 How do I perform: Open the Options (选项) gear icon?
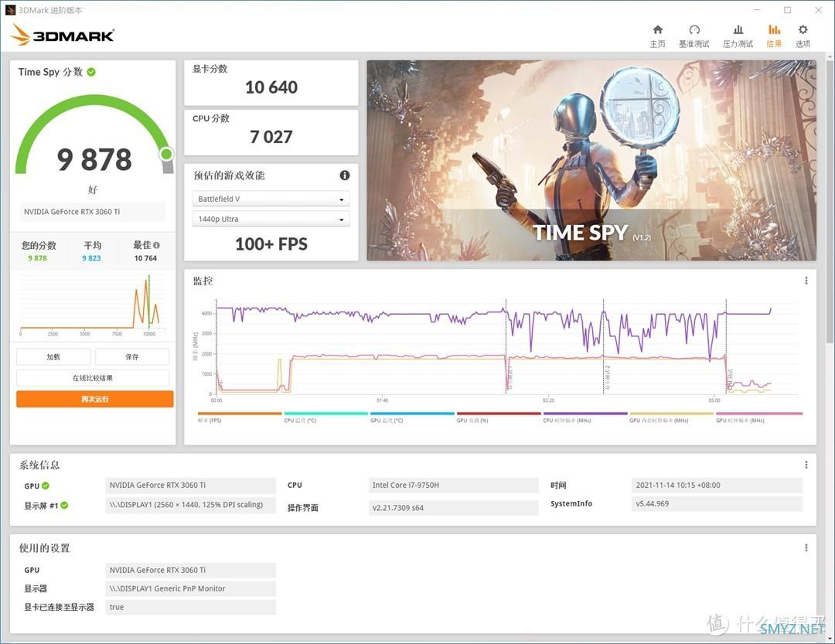[x=803, y=30]
